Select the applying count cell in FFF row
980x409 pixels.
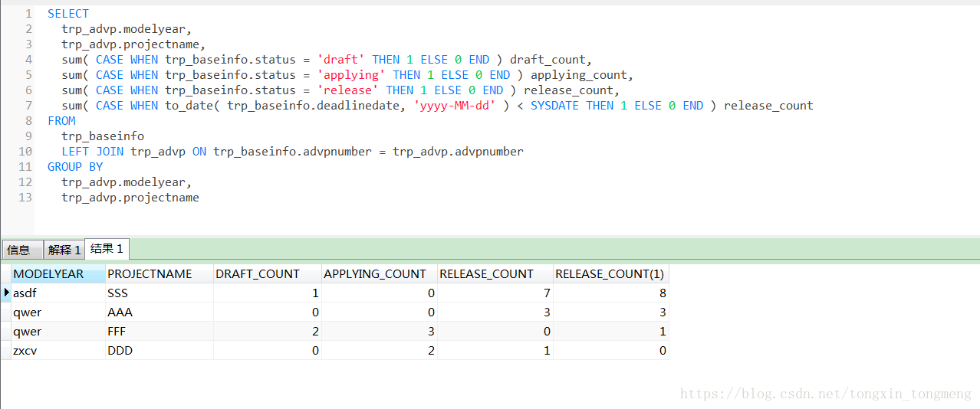pyautogui.click(x=379, y=331)
